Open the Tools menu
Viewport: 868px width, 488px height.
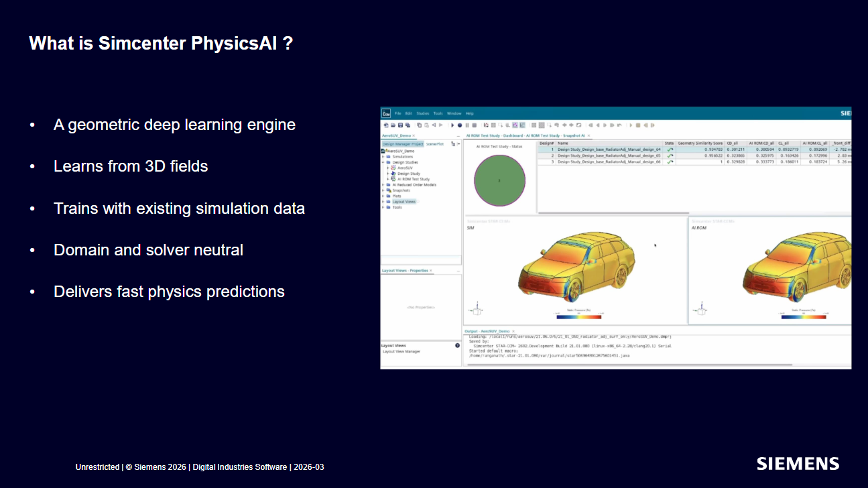click(x=438, y=113)
